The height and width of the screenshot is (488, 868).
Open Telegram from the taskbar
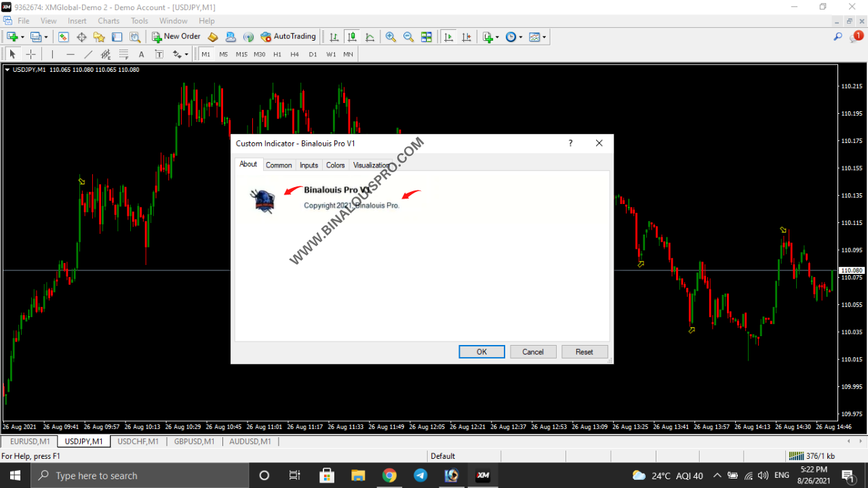tap(420, 475)
